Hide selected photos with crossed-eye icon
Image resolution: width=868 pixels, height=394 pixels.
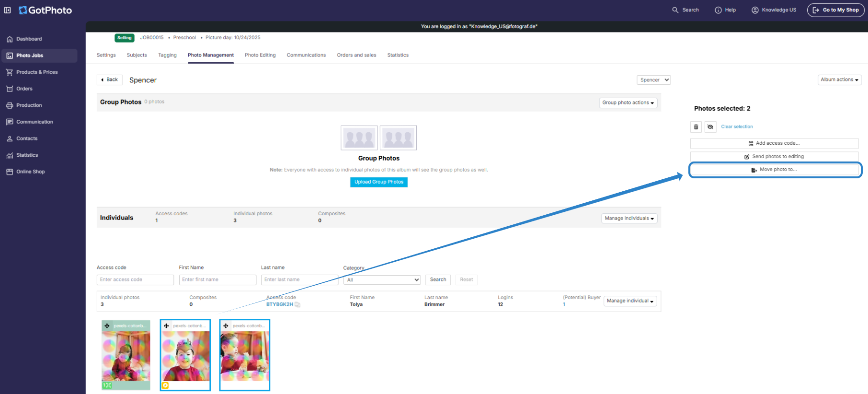710,127
